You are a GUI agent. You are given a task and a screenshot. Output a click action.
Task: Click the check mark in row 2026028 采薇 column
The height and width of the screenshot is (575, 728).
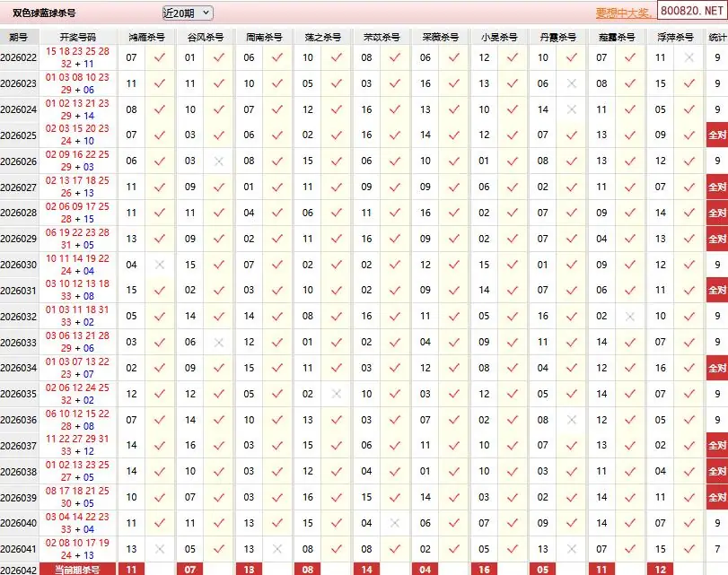[453, 213]
